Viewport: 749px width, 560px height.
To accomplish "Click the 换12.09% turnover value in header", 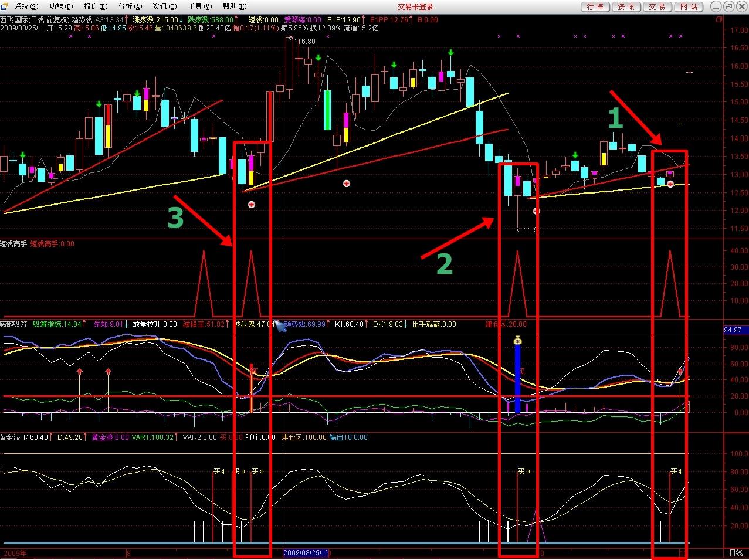I will click(x=326, y=28).
